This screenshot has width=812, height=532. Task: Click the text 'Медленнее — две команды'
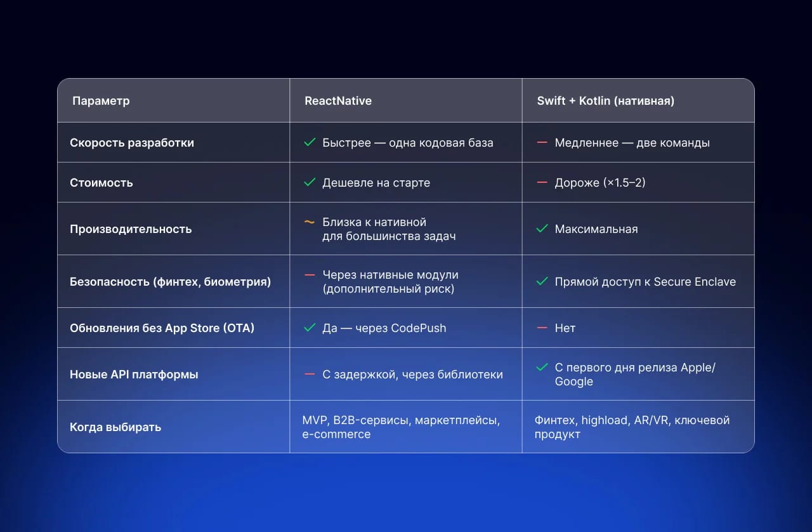(632, 142)
